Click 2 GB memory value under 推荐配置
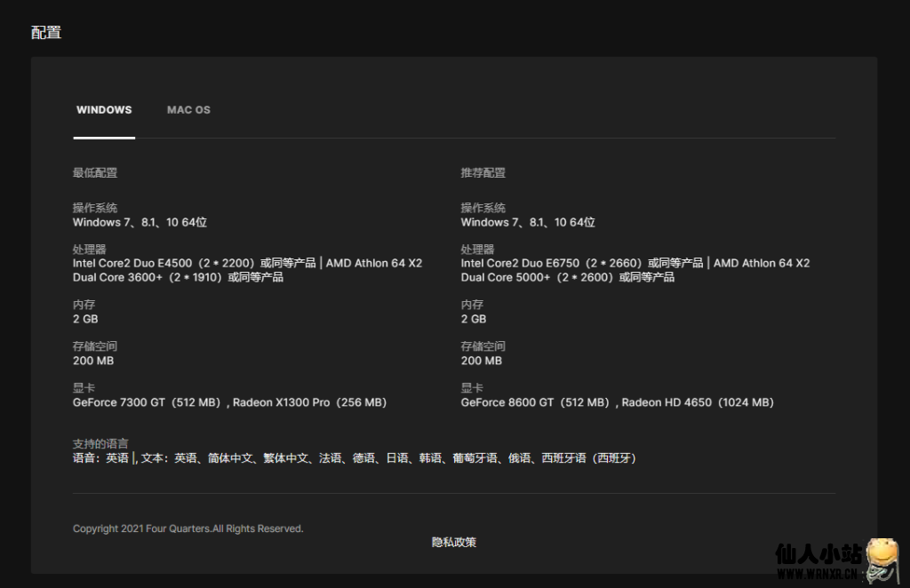Screen dimensions: 910x588 [x=473, y=319]
